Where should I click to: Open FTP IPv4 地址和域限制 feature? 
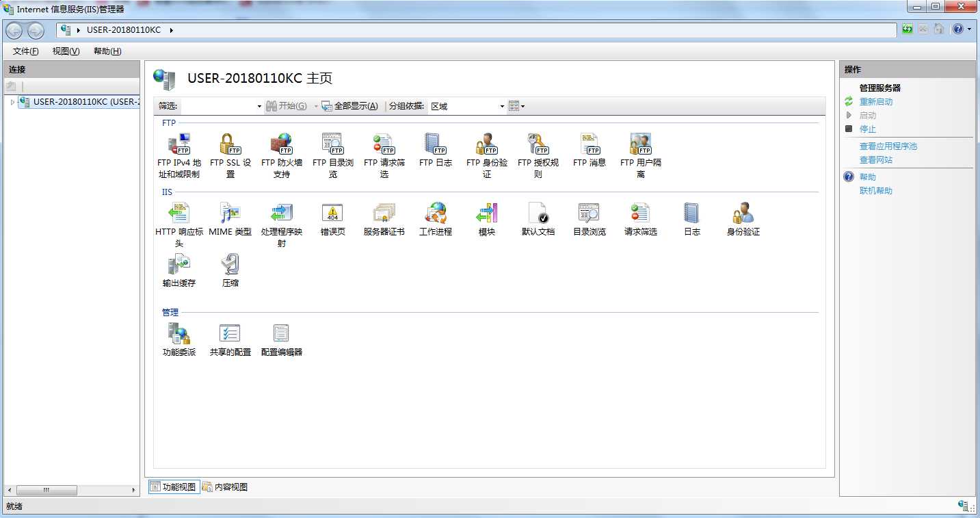[x=179, y=156]
